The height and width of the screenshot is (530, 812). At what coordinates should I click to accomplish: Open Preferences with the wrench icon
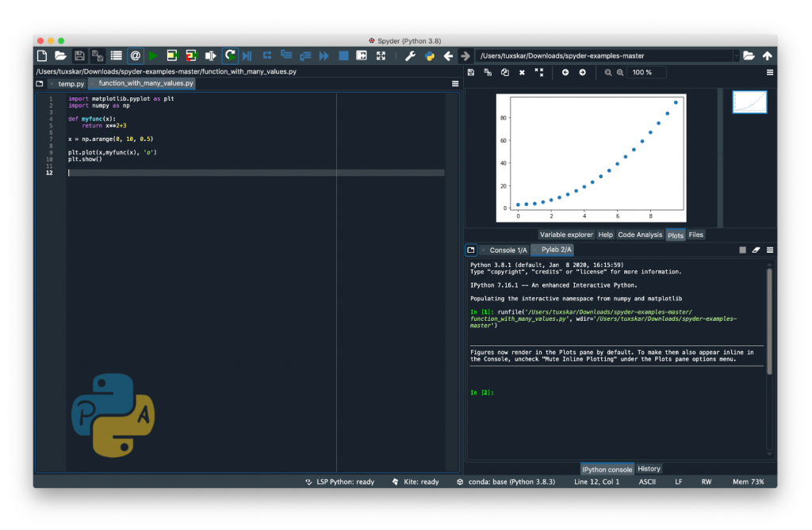tap(410, 55)
